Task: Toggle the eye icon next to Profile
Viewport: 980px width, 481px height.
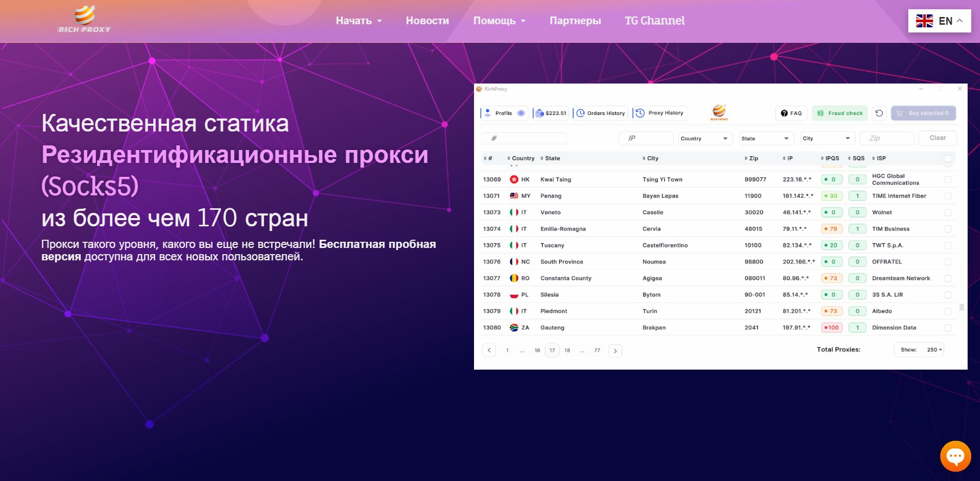Action: 521,113
